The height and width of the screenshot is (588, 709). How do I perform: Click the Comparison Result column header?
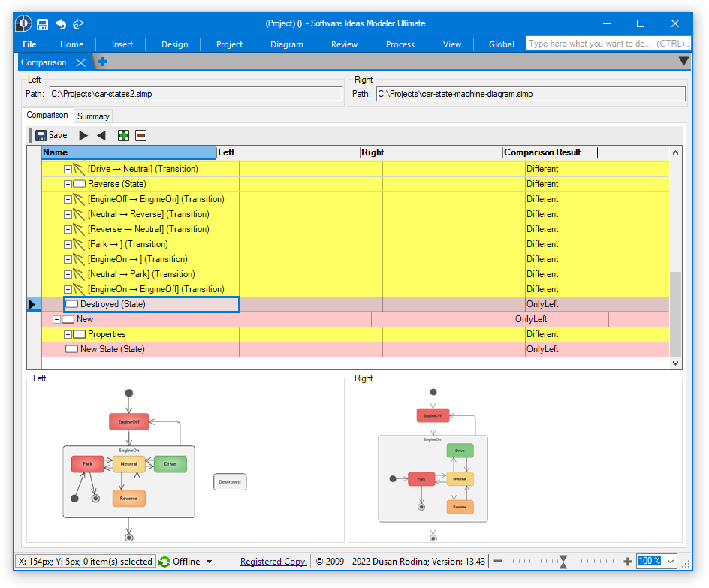tap(550, 152)
